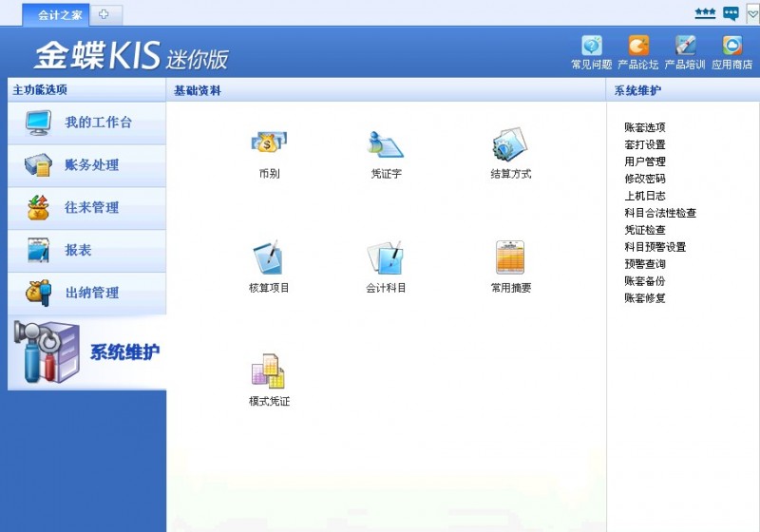Select 我的工作台 in main function menu
Screen dimensions: 760x532
point(87,123)
